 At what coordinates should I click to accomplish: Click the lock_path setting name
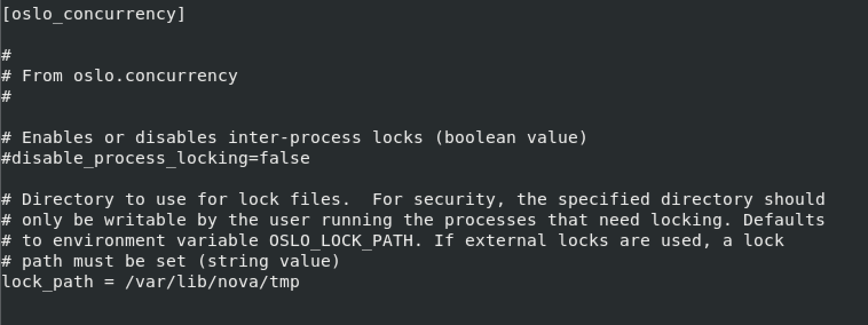click(x=48, y=282)
